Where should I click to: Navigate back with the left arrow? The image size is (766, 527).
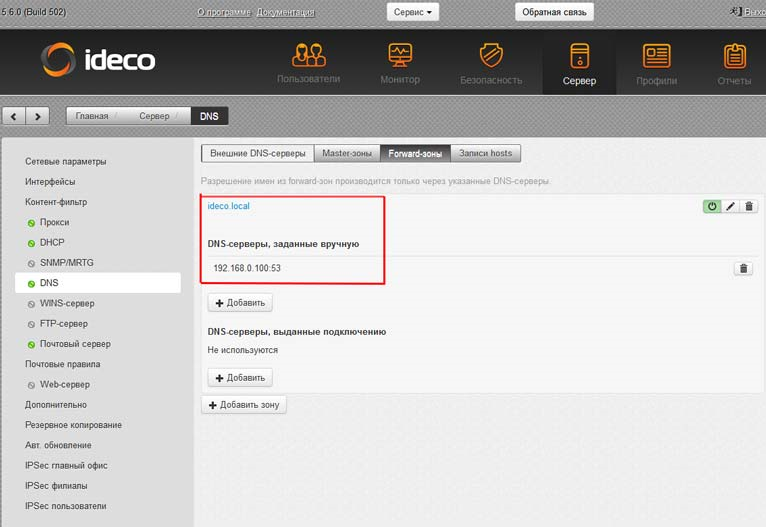click(x=14, y=116)
